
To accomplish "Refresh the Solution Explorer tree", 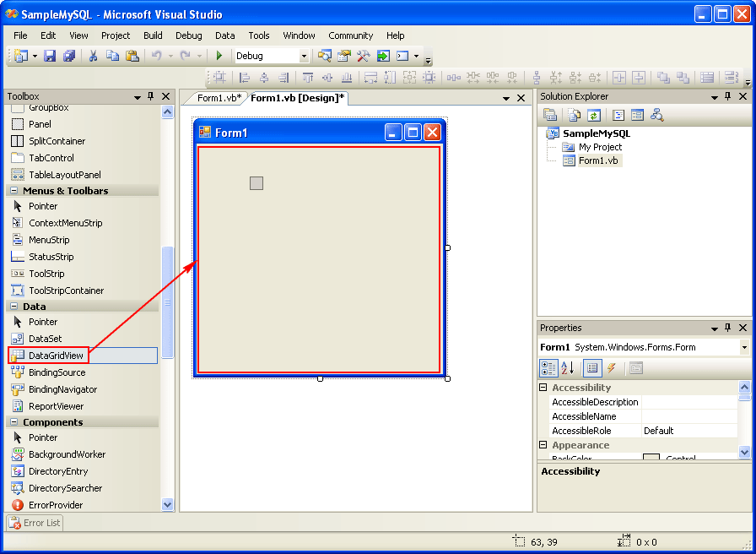I will pyautogui.click(x=593, y=116).
